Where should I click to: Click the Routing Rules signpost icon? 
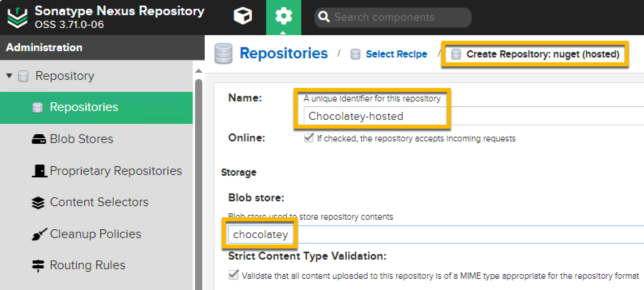point(38,266)
